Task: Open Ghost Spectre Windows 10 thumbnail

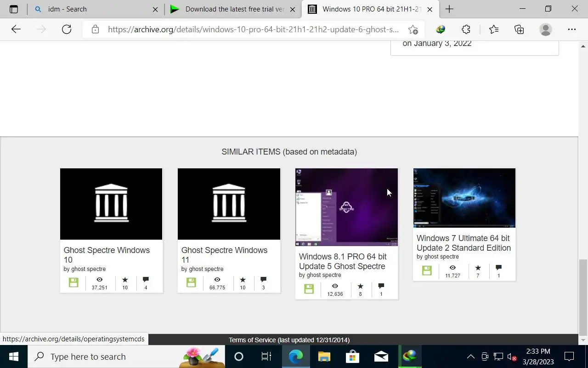Action: (111, 204)
